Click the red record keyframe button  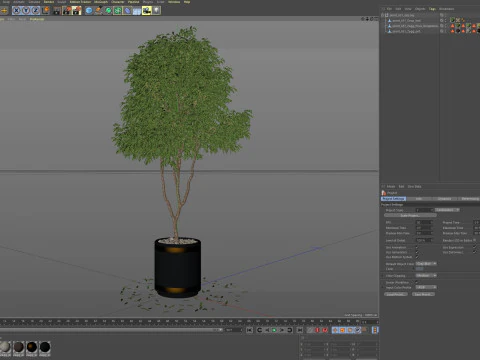click(317, 330)
